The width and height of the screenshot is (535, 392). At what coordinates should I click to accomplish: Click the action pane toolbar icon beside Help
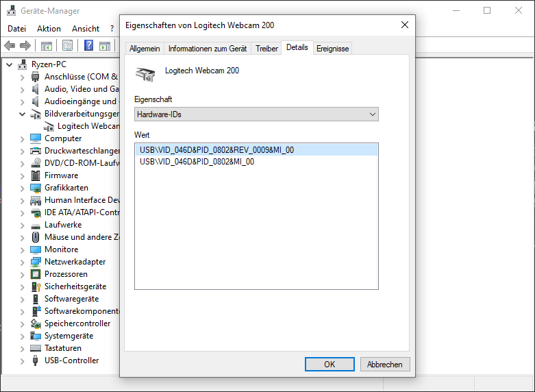click(x=105, y=45)
